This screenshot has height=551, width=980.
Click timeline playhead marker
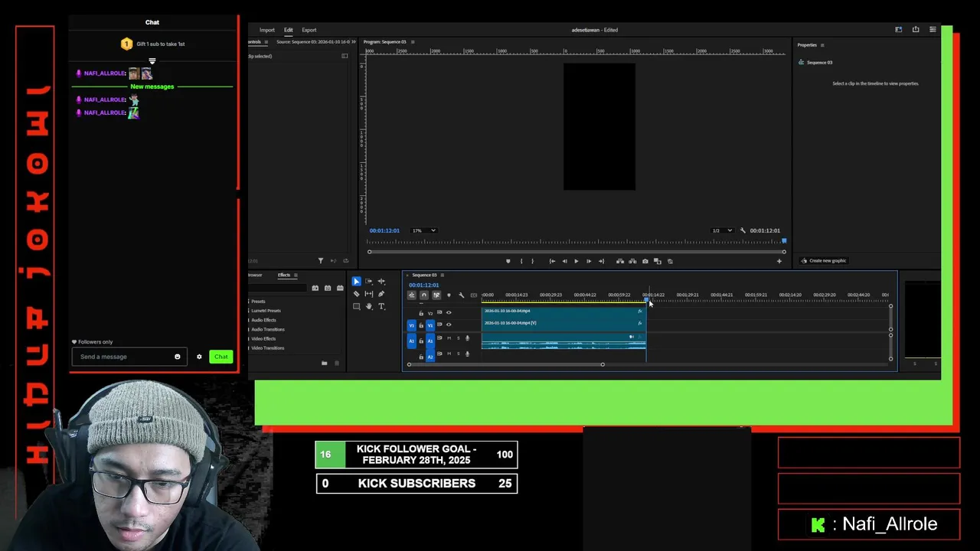(x=646, y=299)
